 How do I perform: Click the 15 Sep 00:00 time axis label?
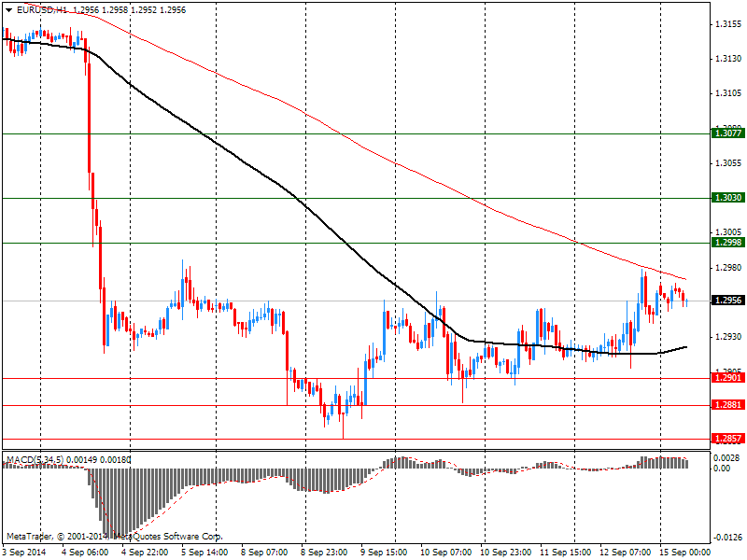click(x=684, y=553)
